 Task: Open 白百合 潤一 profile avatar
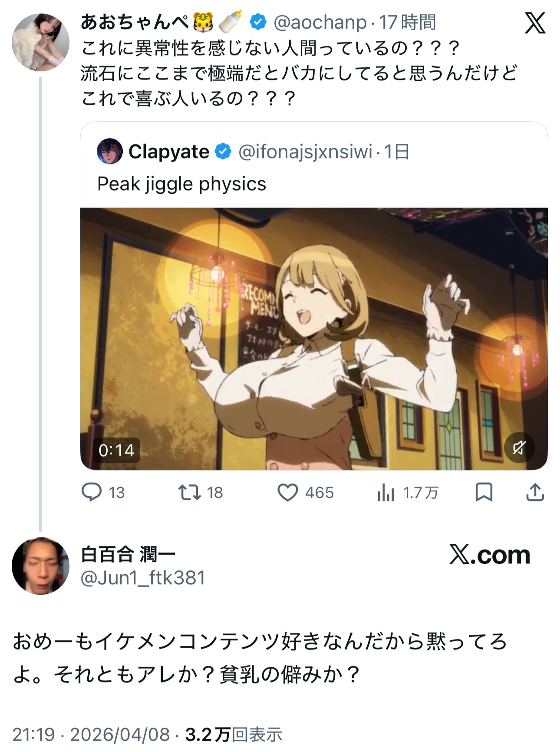(x=40, y=566)
